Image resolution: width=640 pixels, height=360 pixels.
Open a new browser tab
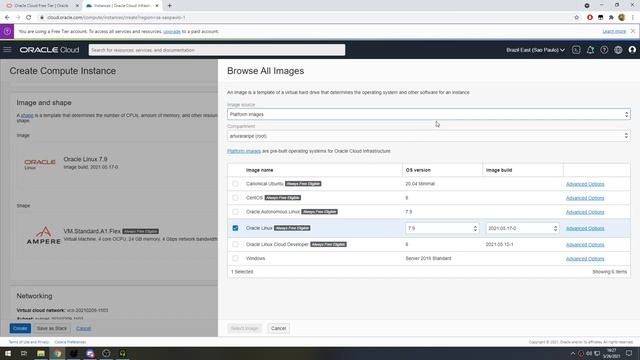[x=169, y=6]
